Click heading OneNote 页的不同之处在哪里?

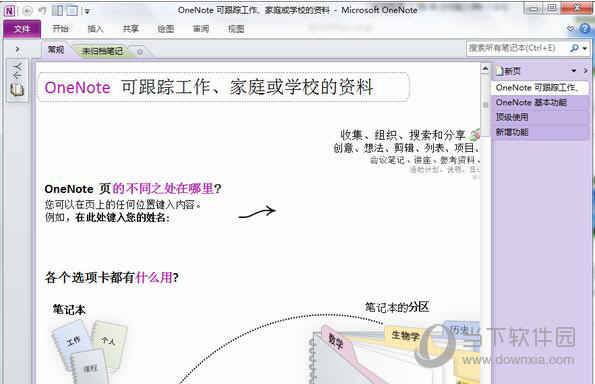[133, 189]
